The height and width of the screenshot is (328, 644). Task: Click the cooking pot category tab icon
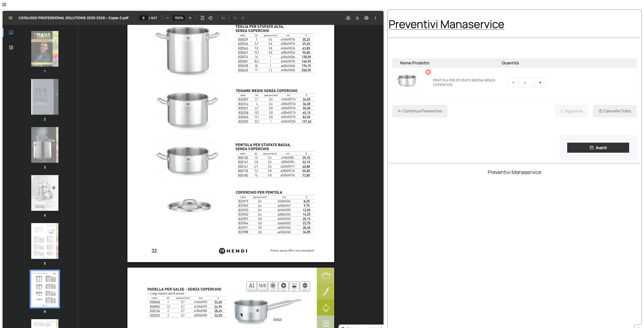[x=326, y=276]
